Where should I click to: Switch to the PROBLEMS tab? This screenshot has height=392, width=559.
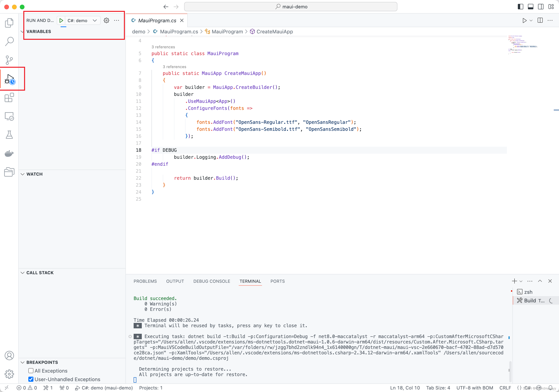pos(145,281)
